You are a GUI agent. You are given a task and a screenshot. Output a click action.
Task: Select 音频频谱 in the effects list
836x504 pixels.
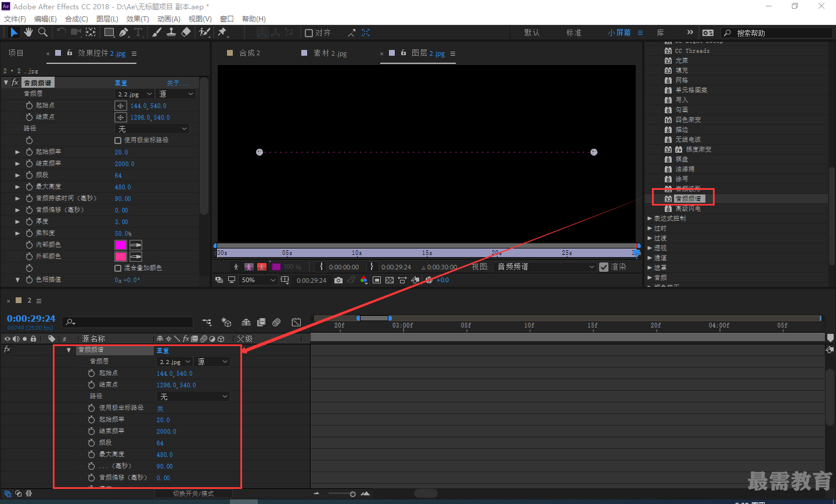pyautogui.click(x=689, y=199)
